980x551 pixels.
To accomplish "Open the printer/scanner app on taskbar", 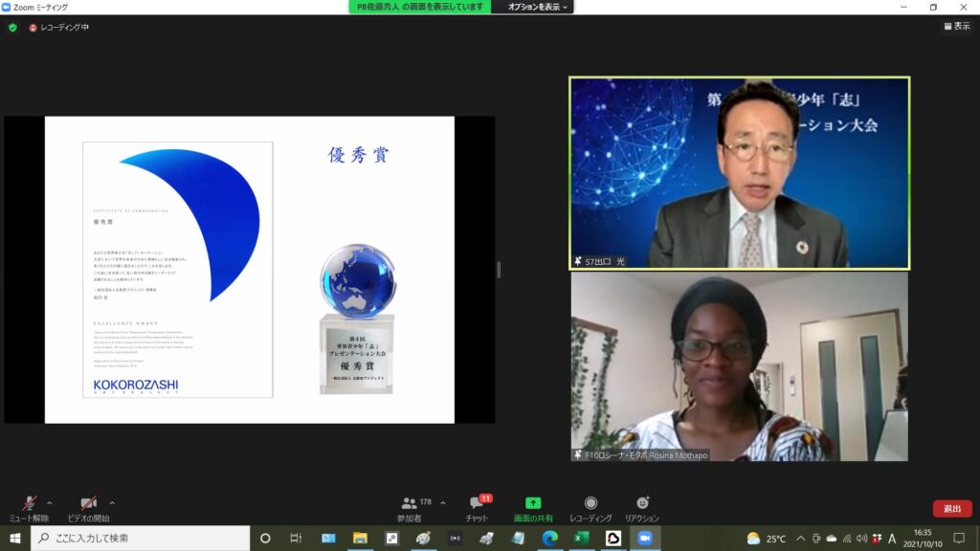I will coord(486,538).
